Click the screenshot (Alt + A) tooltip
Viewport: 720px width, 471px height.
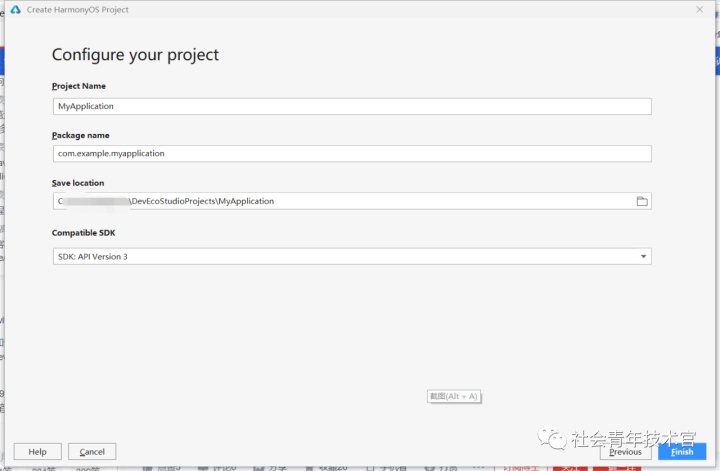coord(454,396)
